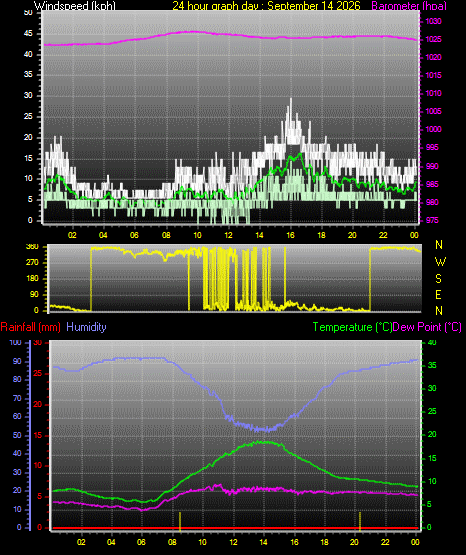The height and width of the screenshot is (555, 466).
Task: Click the top N compass direction label
Action: (x=439, y=245)
